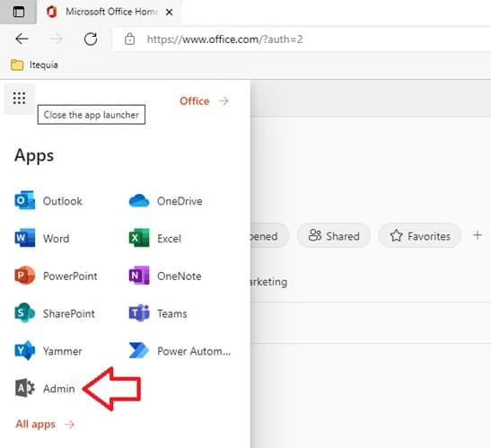Close the app launcher waffle icon
This screenshot has width=491, height=448.
(x=19, y=99)
